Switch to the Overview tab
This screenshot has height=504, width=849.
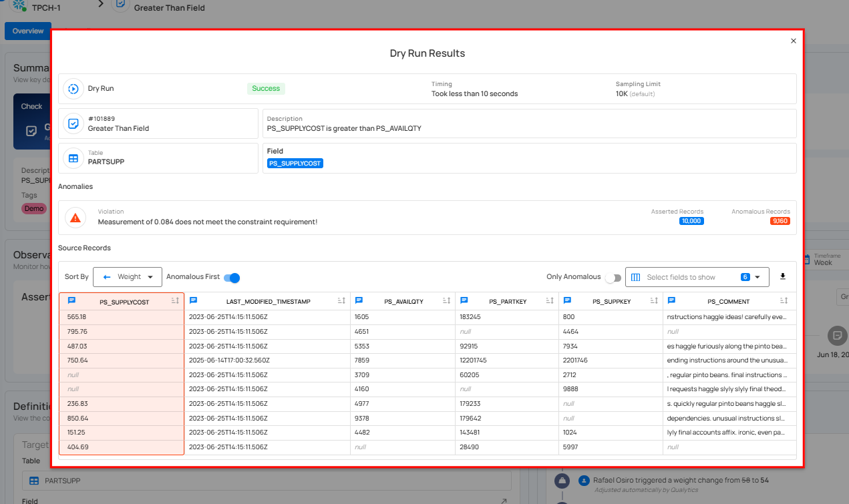(27, 31)
